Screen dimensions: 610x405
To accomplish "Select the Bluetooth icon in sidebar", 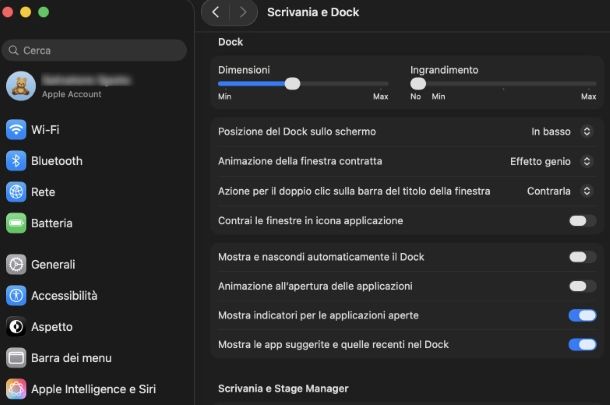I will click(x=16, y=161).
